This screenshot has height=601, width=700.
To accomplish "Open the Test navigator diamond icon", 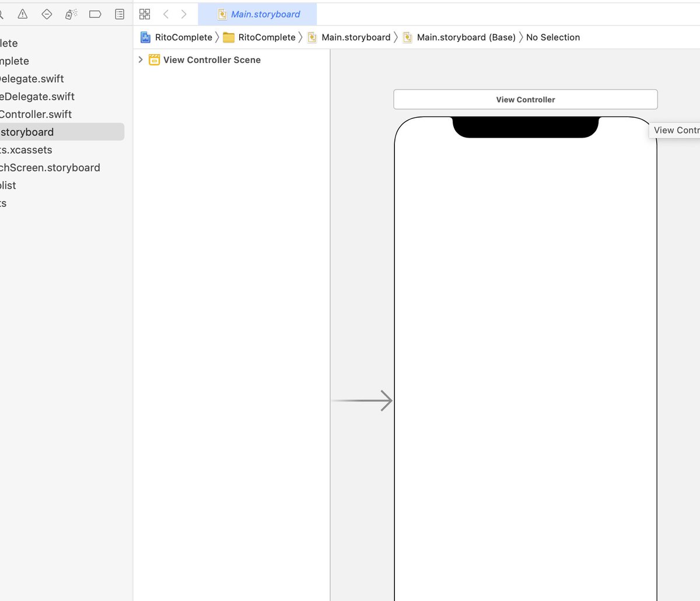I will (x=47, y=14).
